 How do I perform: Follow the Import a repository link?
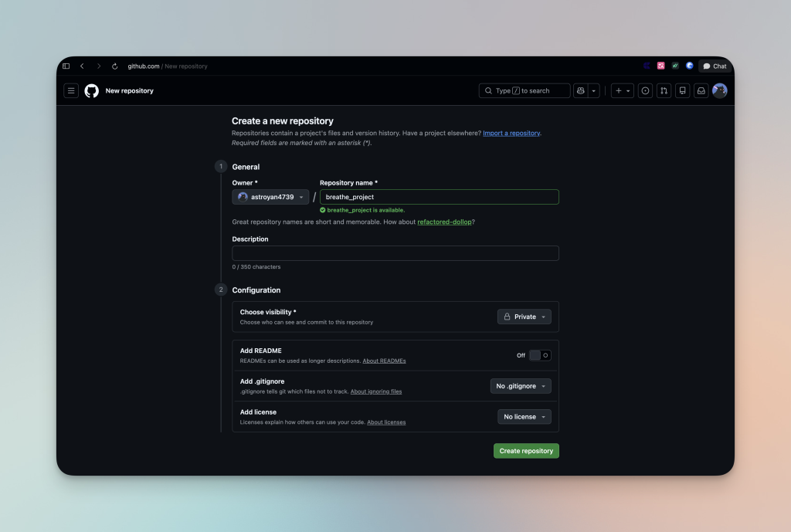click(x=511, y=133)
